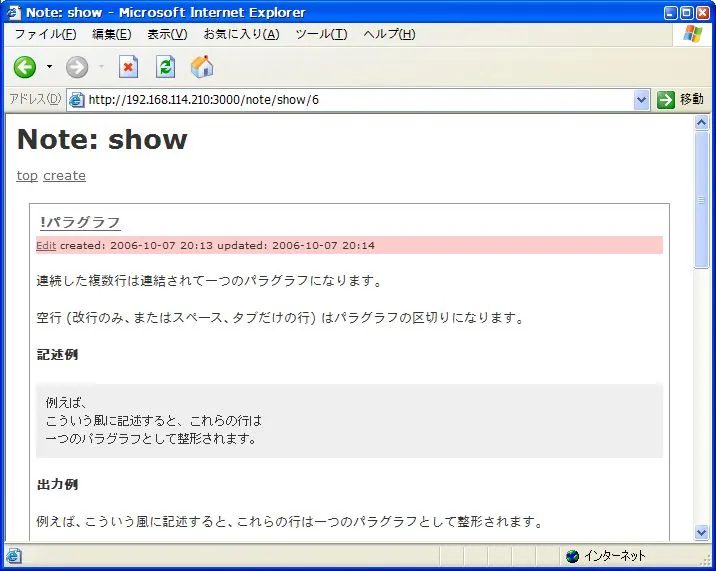This screenshot has height=571, width=716.
Task: Expand the address bar dropdown
Action: tap(641, 100)
